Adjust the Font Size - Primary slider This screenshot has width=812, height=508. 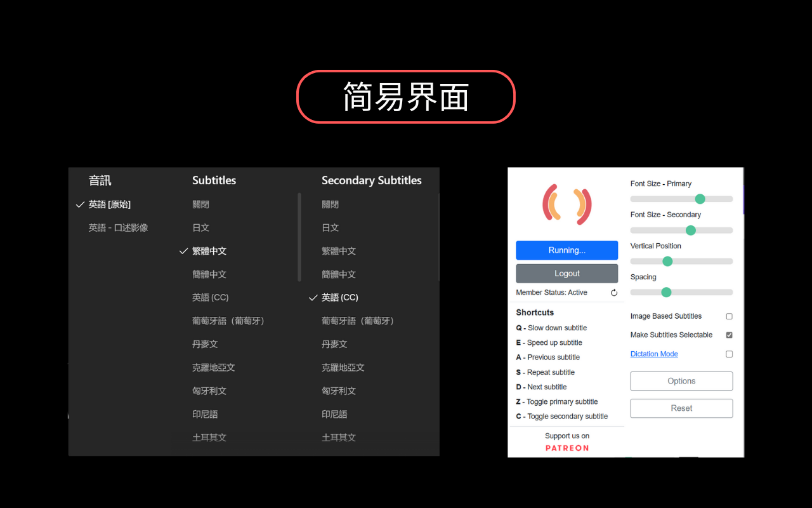pos(681,199)
